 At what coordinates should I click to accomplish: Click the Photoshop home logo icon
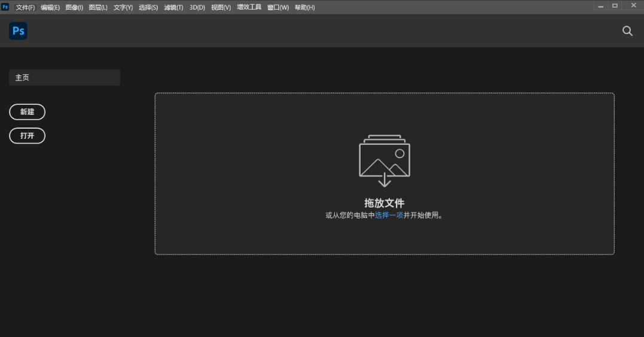click(18, 31)
